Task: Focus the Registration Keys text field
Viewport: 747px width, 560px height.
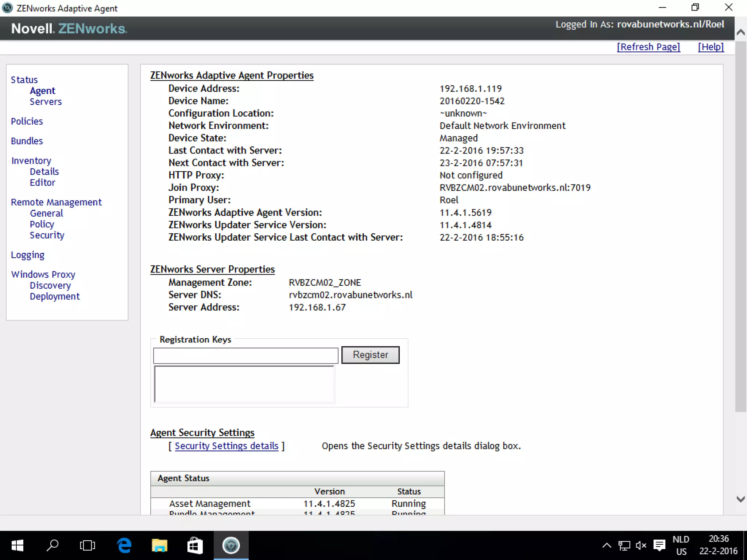Action: click(245, 355)
